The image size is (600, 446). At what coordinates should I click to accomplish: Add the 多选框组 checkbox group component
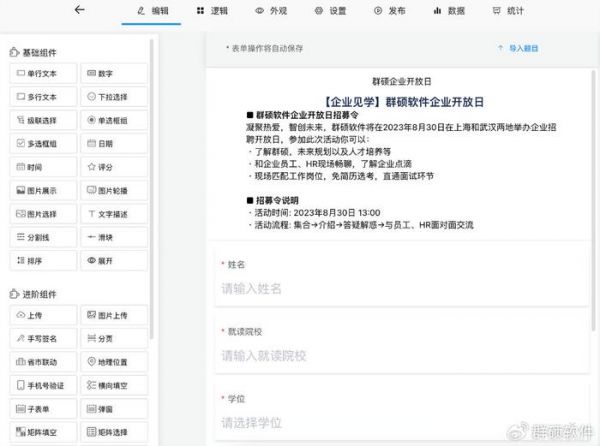click(42, 144)
